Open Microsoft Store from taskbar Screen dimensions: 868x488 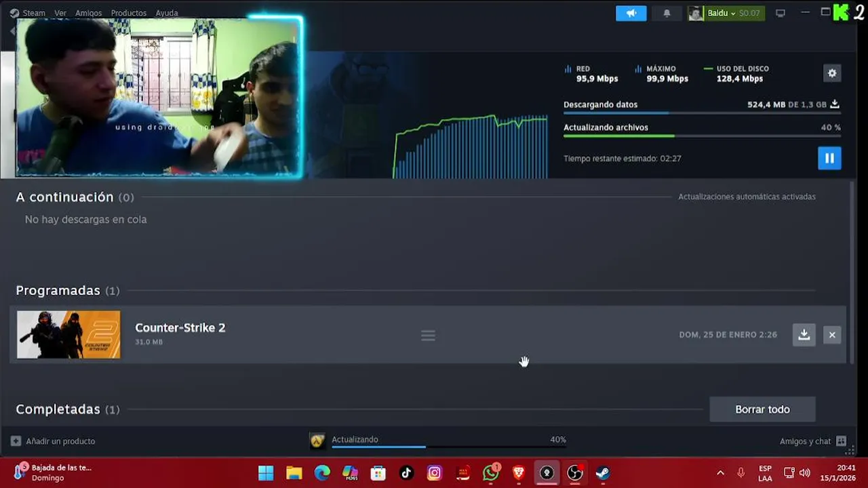(x=378, y=472)
